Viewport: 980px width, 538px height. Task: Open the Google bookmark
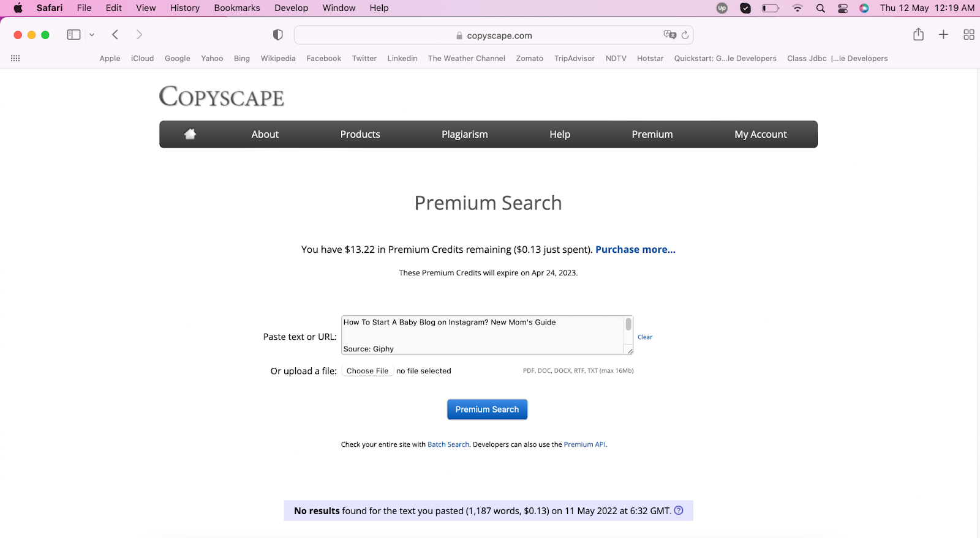click(178, 59)
